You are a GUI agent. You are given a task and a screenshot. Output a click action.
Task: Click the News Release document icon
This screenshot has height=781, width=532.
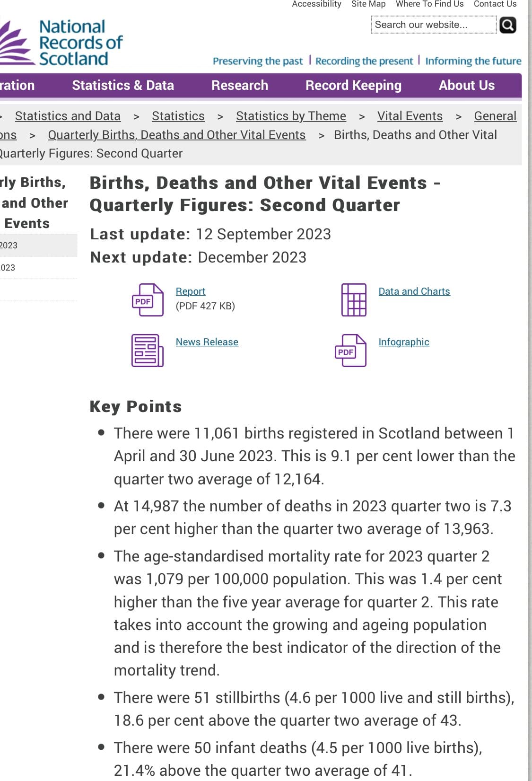coord(148,351)
